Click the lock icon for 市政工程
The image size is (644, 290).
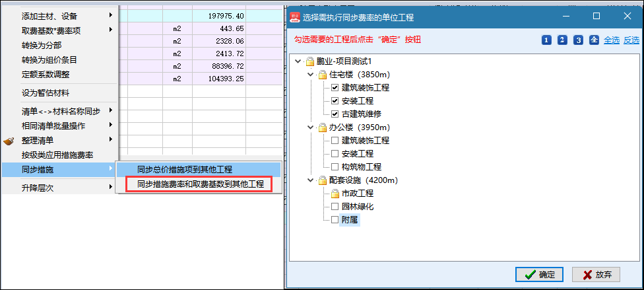pos(335,194)
